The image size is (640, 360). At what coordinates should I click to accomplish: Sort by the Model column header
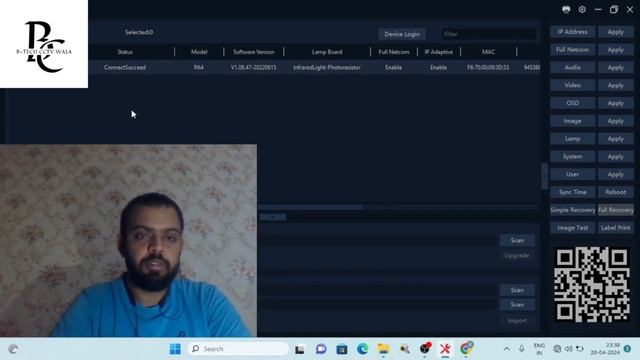(199, 52)
